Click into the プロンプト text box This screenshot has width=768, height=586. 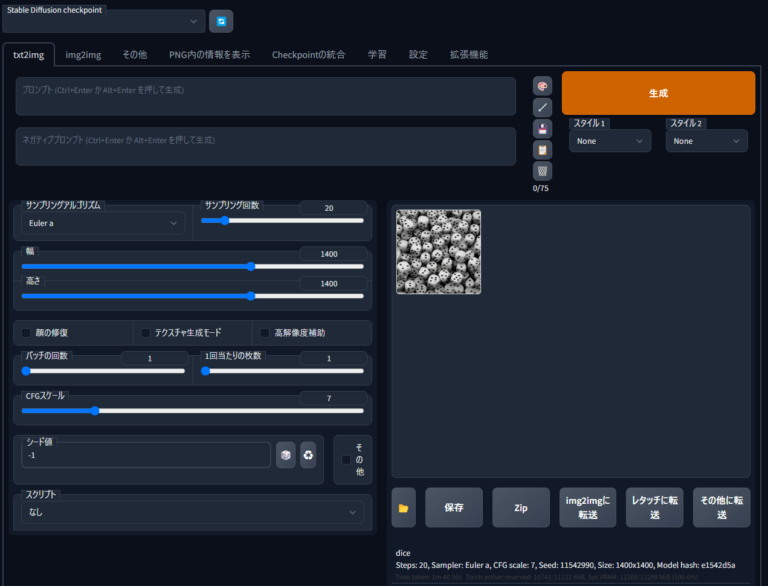point(265,96)
